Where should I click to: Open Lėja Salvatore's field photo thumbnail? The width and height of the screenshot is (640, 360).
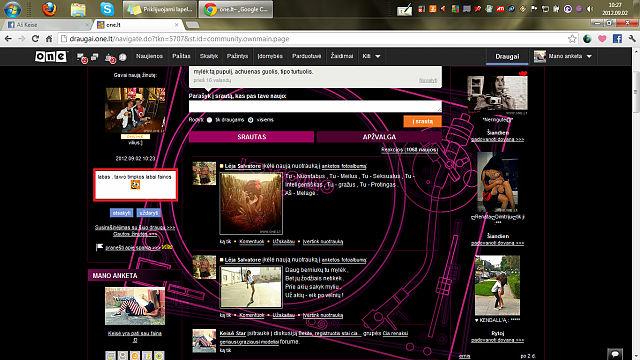coord(251,203)
